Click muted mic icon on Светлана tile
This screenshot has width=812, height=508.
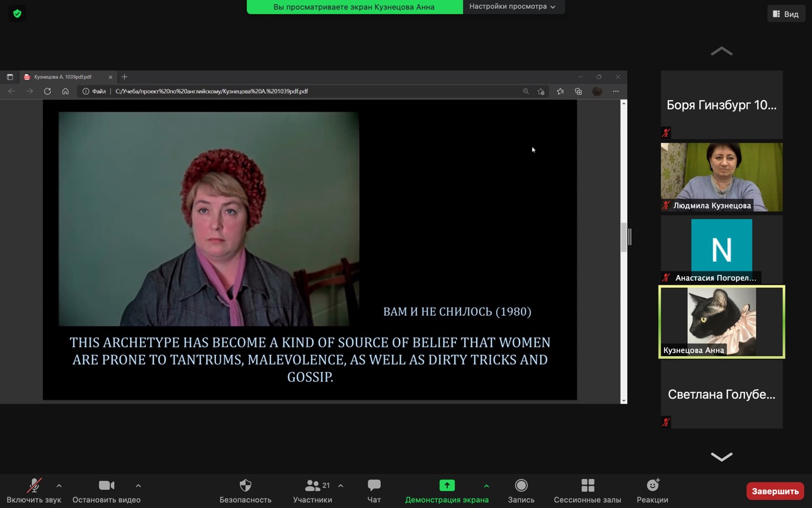tap(665, 422)
